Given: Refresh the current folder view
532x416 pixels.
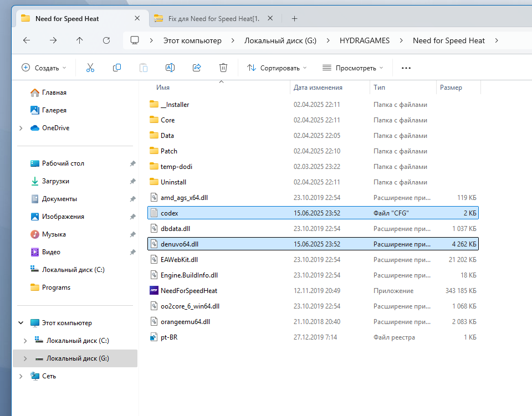Looking at the screenshot, I should 106,40.
